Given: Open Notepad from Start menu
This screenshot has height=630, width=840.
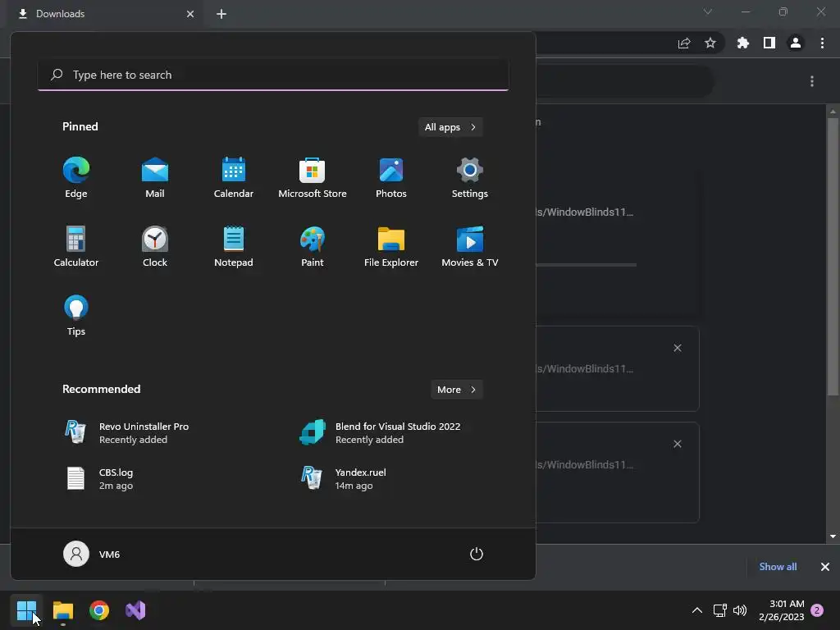Looking at the screenshot, I should click(x=234, y=246).
